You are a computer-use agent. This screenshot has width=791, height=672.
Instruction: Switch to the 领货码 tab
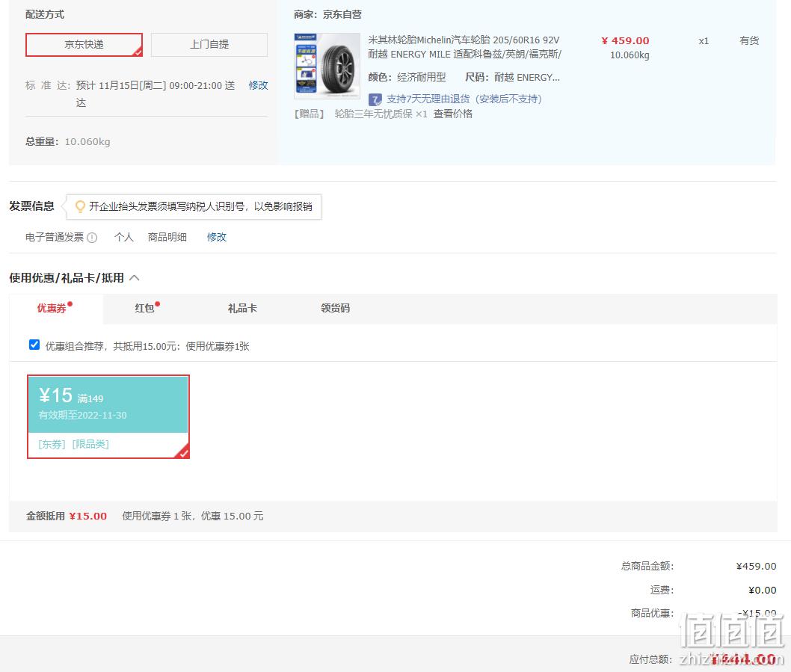(x=336, y=308)
